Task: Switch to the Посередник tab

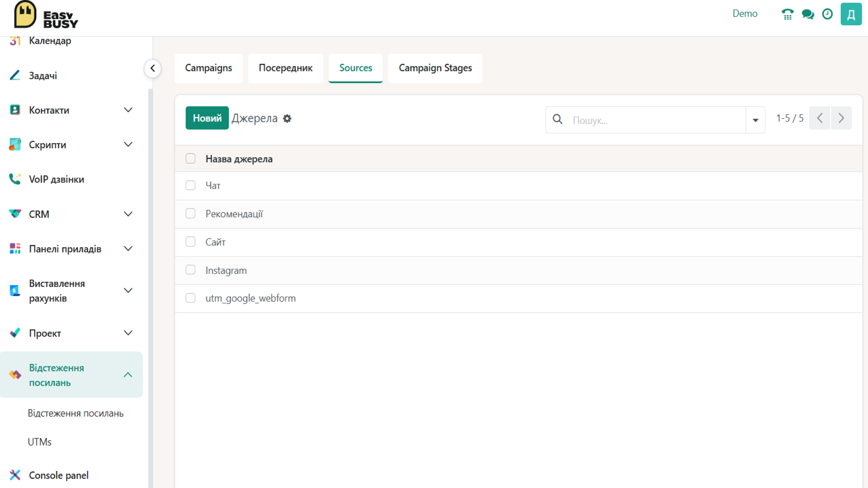Action: click(286, 68)
